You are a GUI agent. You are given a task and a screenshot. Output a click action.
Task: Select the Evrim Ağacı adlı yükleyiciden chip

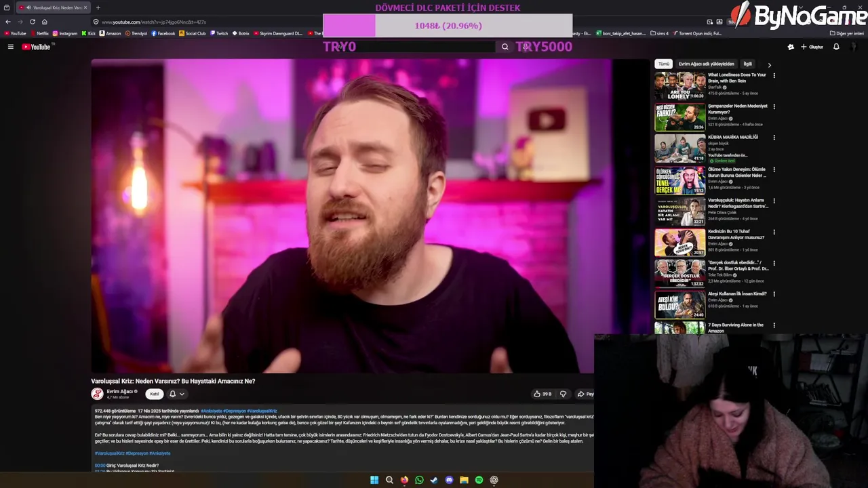point(706,64)
